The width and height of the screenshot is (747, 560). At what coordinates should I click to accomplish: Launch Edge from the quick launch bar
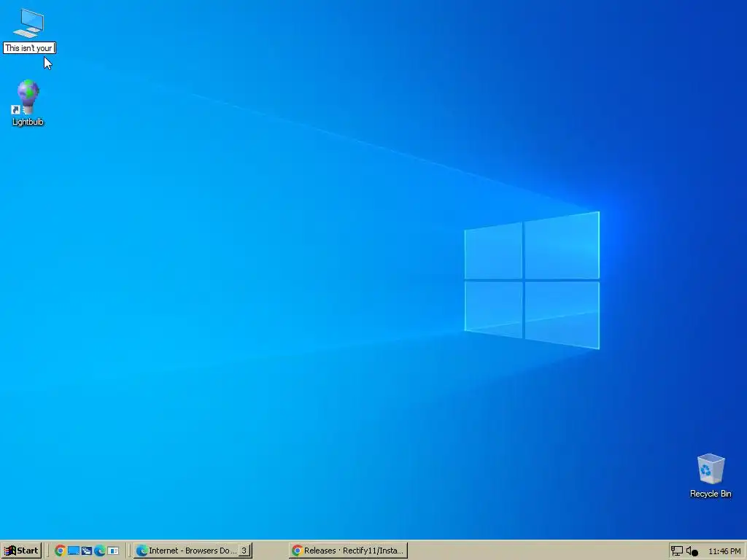[99, 551]
